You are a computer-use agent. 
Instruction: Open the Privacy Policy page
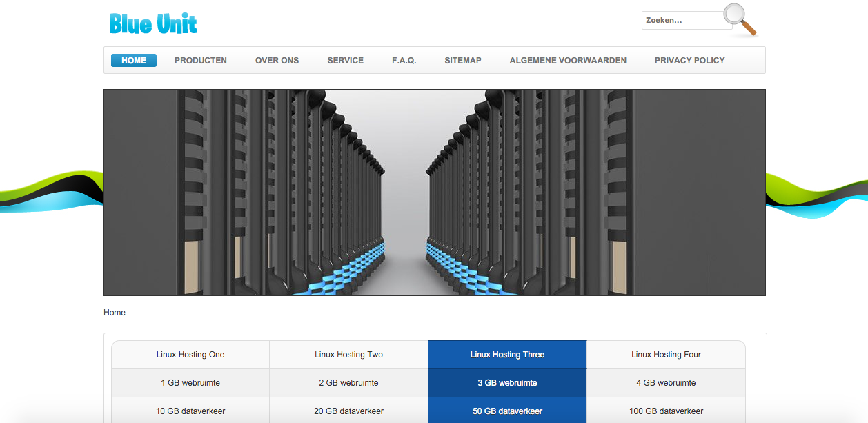pyautogui.click(x=689, y=61)
